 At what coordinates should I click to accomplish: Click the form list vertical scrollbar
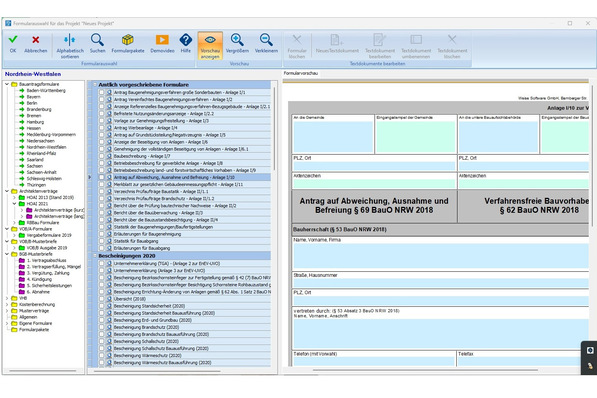point(274,129)
